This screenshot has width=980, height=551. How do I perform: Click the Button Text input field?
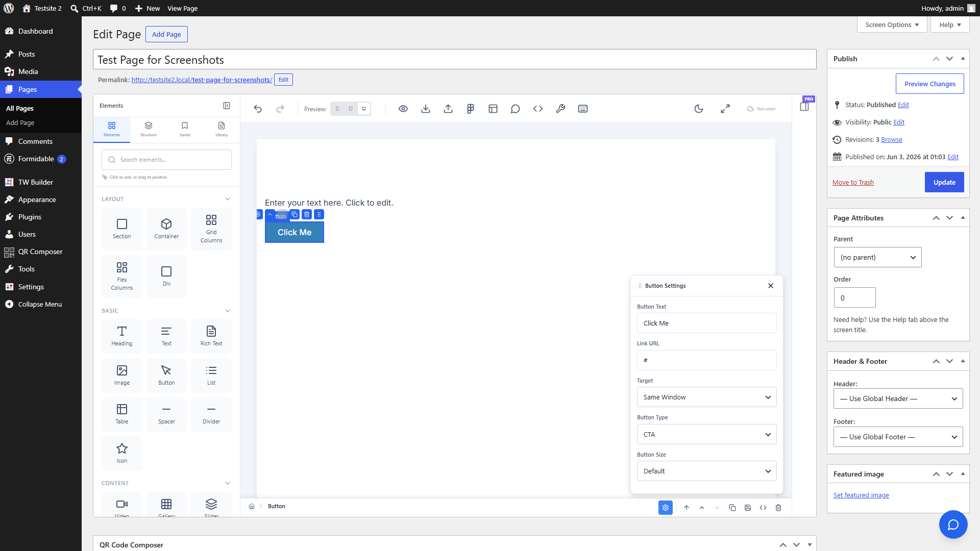[707, 323]
